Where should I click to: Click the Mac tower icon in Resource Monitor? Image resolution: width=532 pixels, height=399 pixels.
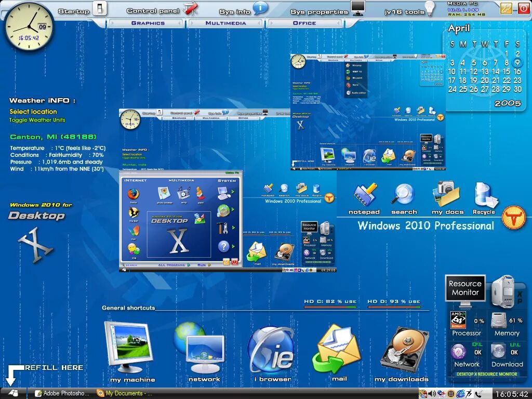pyautogui.click(x=503, y=292)
